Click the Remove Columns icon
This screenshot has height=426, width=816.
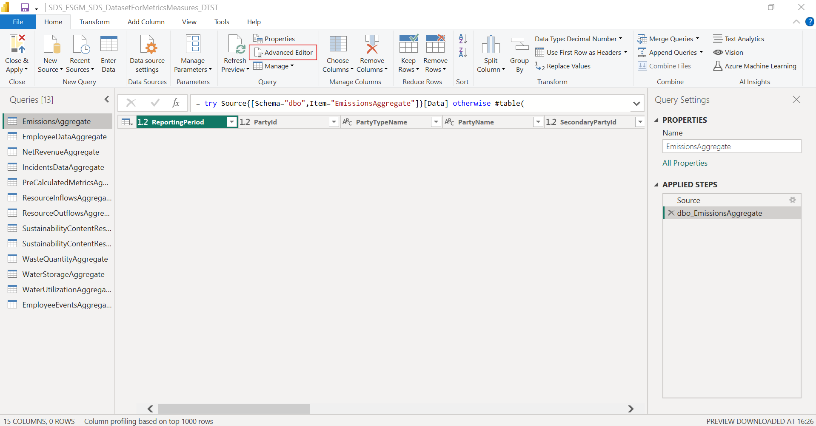click(372, 44)
